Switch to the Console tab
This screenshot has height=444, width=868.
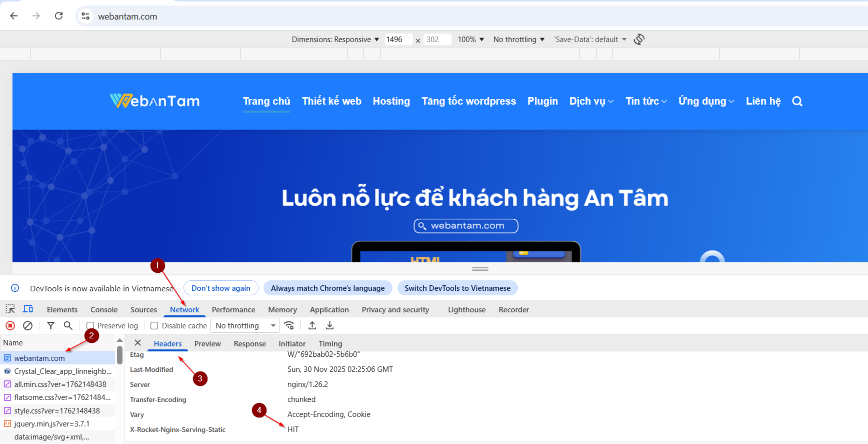[x=104, y=310]
